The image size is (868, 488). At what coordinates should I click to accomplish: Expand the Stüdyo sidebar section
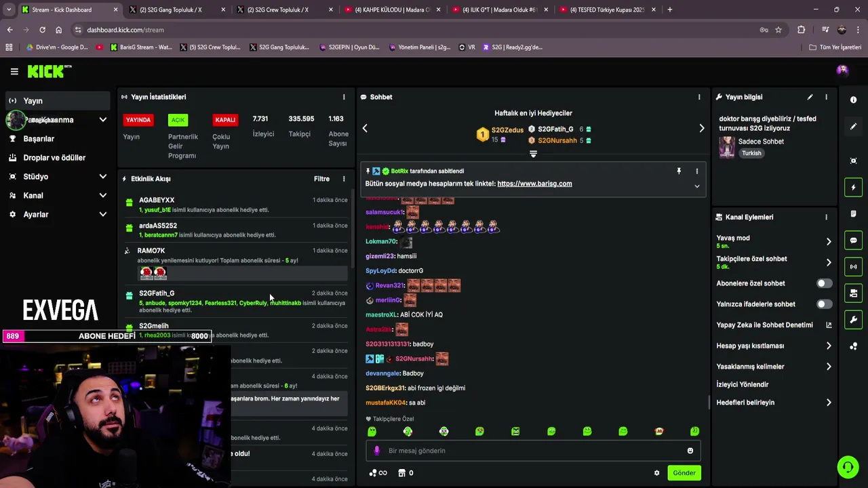(x=103, y=176)
